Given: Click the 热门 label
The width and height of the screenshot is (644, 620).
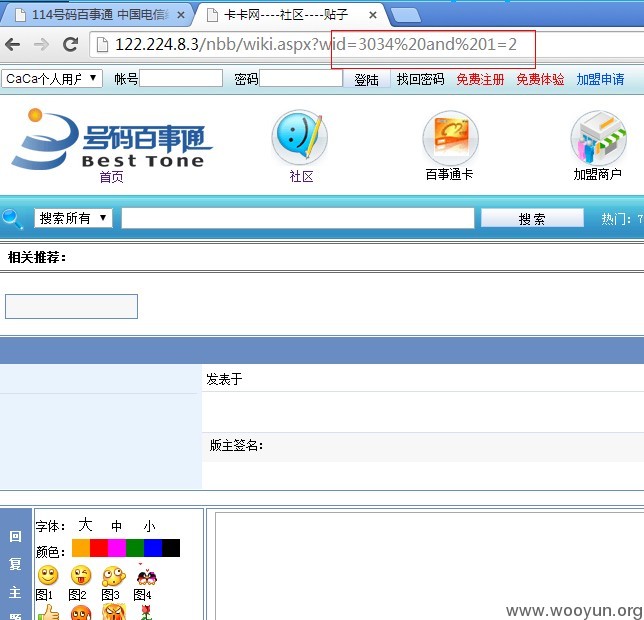Looking at the screenshot, I should coord(616,219).
